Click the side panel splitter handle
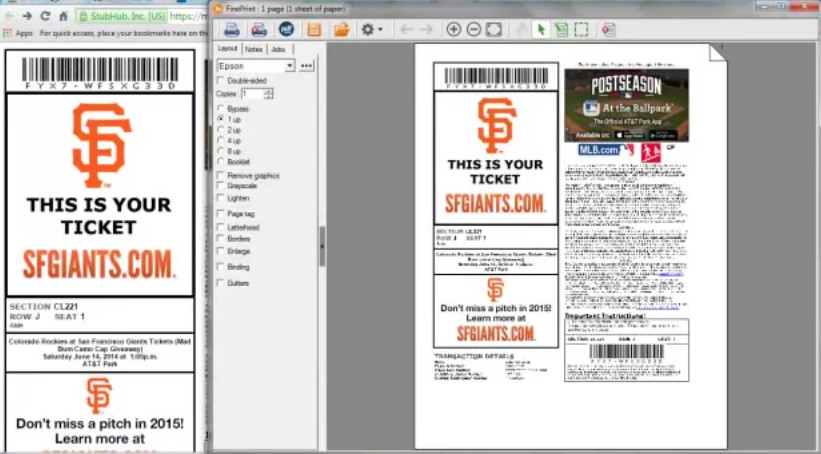Image resolution: width=821 pixels, height=454 pixels. point(322,246)
